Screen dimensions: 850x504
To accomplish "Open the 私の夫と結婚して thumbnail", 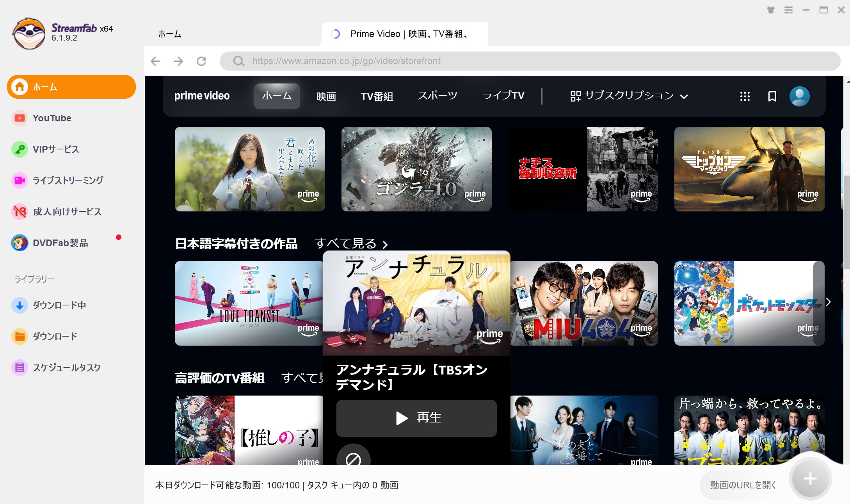I will pos(584,430).
